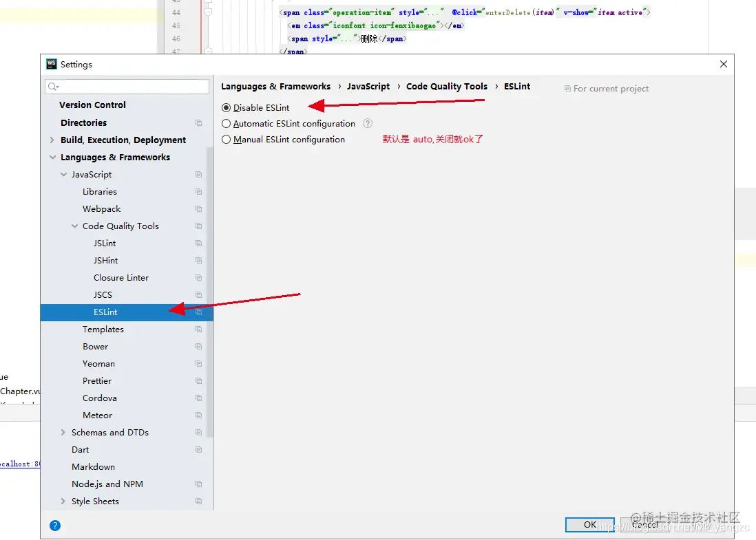Viewport: 756px width, 540px height.
Task: Click project-level icon beside Style Sheets
Action: click(x=199, y=501)
